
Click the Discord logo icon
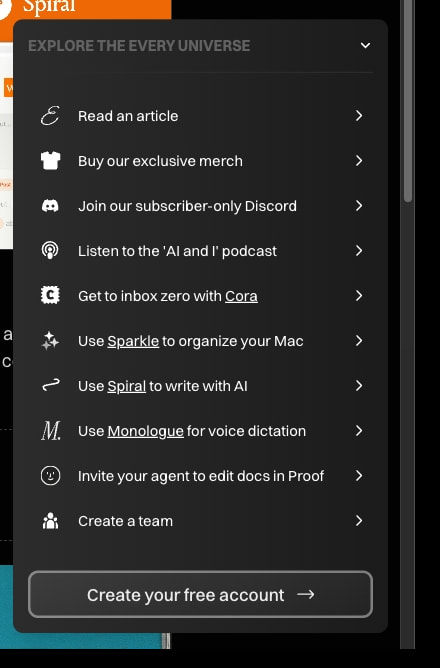click(x=50, y=206)
